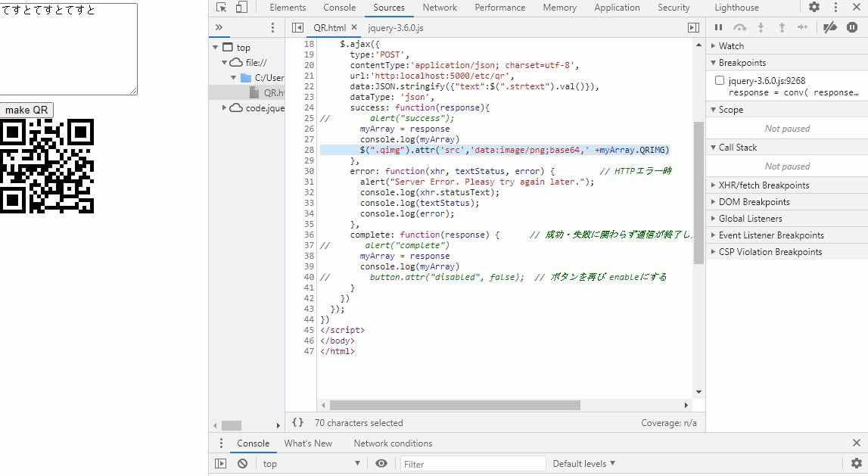The width and height of the screenshot is (868, 476).
Task: Show more navigator tabs chevron
Action: tap(219, 27)
